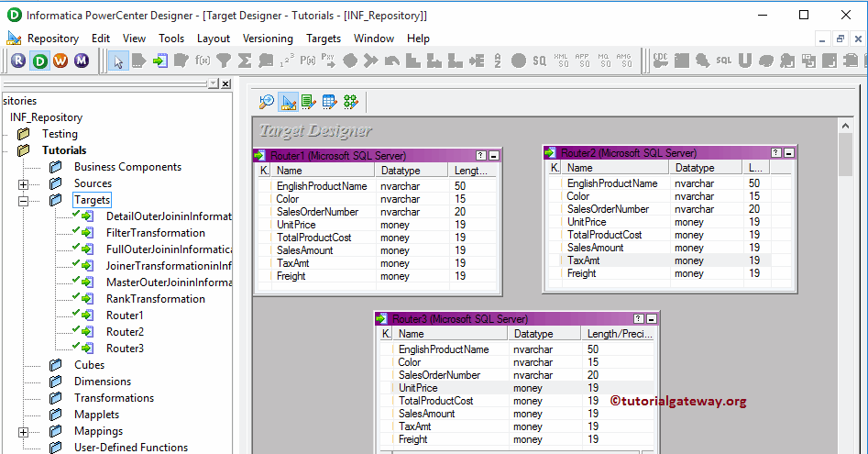The height and width of the screenshot is (454, 868).
Task: Launch the Workflow Manager (W) icon
Action: tap(60, 61)
